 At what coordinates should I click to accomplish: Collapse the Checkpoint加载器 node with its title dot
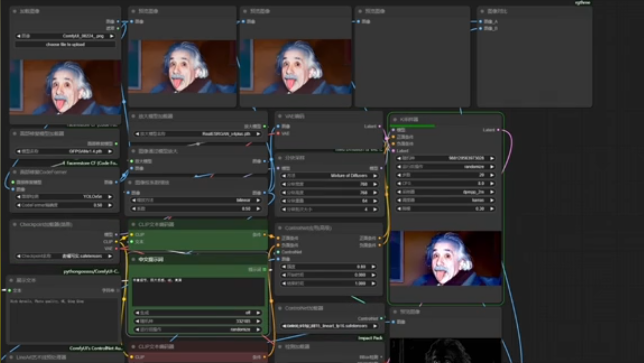tap(15, 225)
